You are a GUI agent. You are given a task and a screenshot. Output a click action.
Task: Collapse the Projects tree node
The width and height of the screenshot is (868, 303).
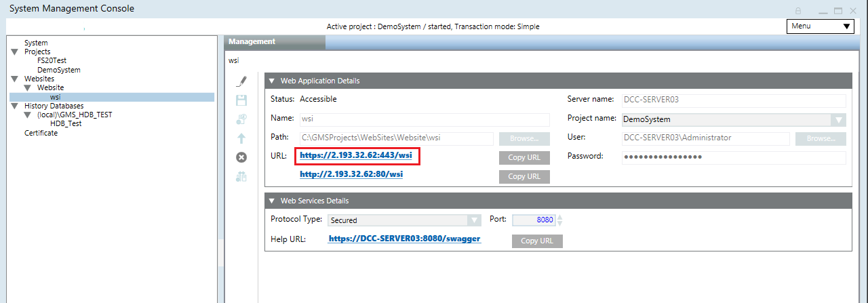pyautogui.click(x=14, y=52)
